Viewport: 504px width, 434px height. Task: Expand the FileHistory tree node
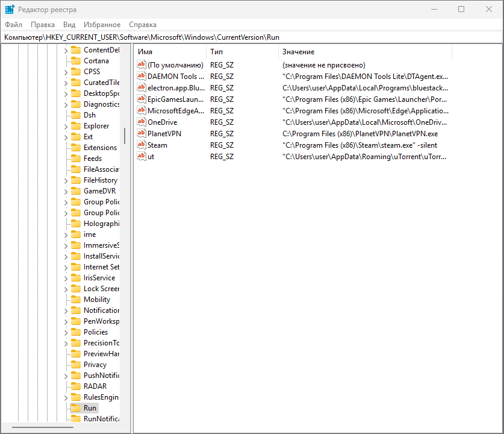point(66,181)
